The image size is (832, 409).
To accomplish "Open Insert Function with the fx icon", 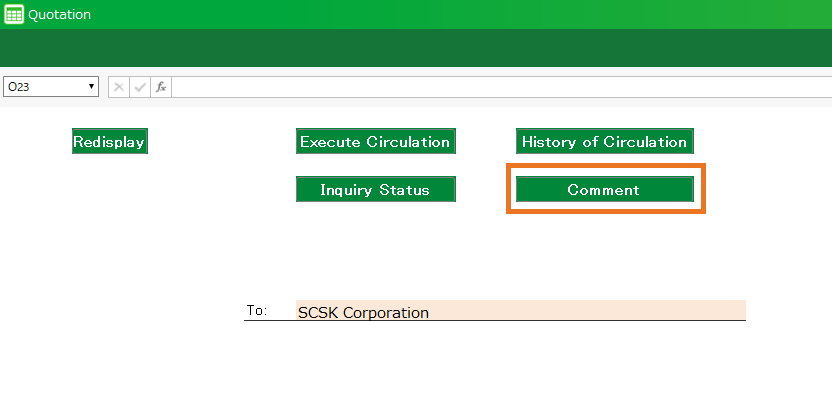I will [161, 87].
